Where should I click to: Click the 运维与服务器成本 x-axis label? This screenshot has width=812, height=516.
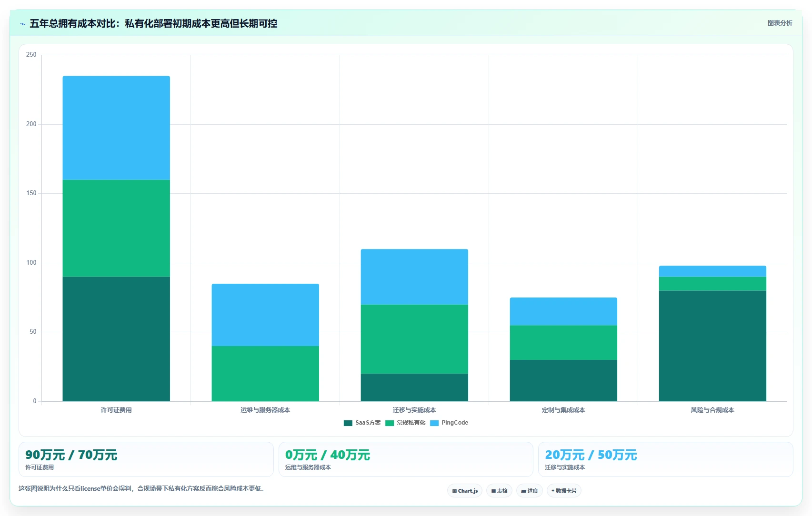point(265,410)
